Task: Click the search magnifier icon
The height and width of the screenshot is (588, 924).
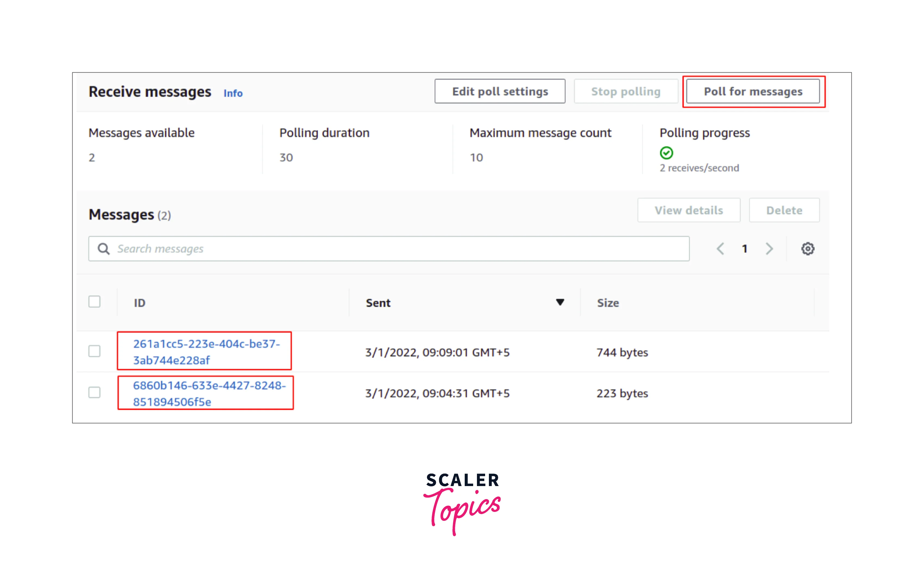Action: [x=103, y=249]
